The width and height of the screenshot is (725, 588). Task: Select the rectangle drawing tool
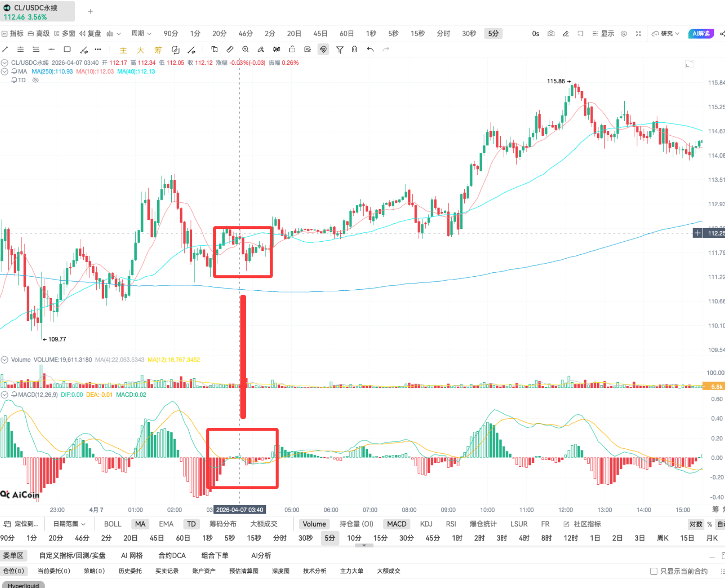click(67, 49)
